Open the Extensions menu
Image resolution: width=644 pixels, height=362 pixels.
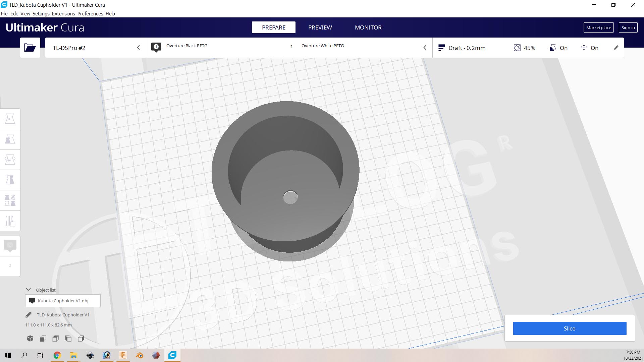coord(63,14)
